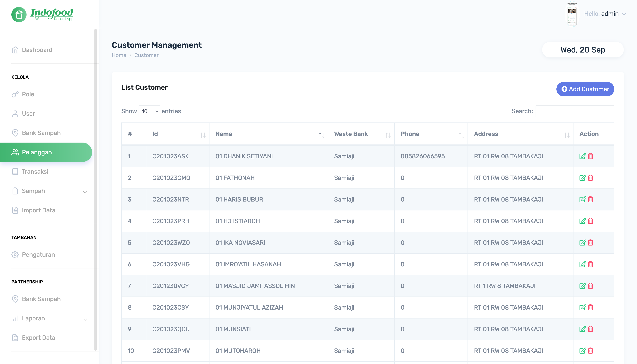Edit customer 01 MUTOHAROH
The width and height of the screenshot is (637, 364).
(x=583, y=351)
